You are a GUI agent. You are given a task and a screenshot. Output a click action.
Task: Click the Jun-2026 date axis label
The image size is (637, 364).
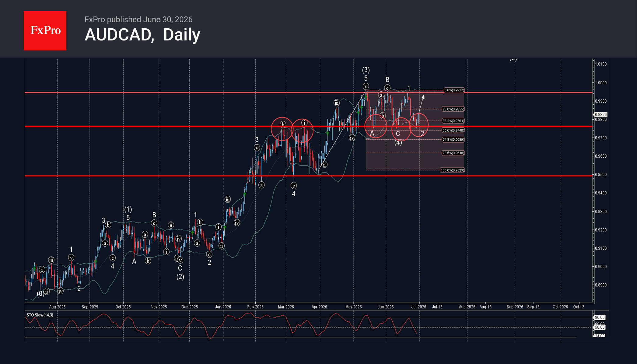click(x=386, y=307)
